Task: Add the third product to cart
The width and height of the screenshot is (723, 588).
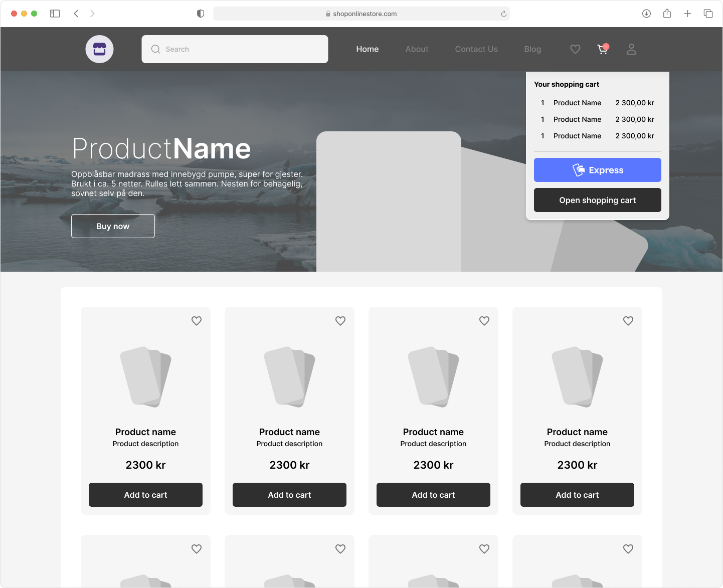Action: pos(433,495)
